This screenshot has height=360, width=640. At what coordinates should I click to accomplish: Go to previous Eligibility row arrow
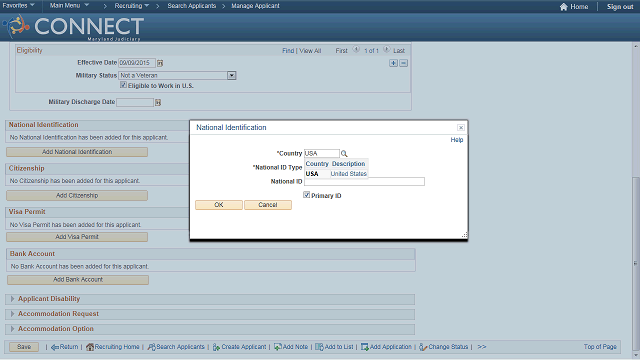pyautogui.click(x=356, y=50)
